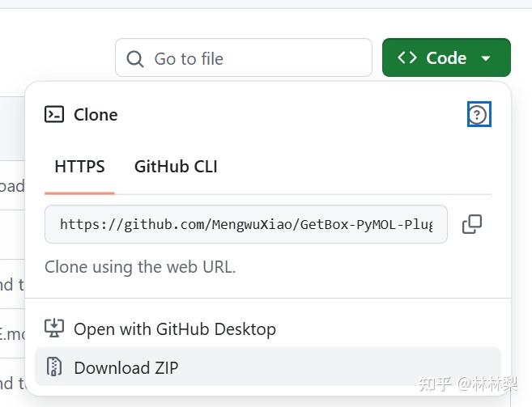Click the @林林梨 author watermark
Viewport: 532px width, 407px height.
click(487, 384)
